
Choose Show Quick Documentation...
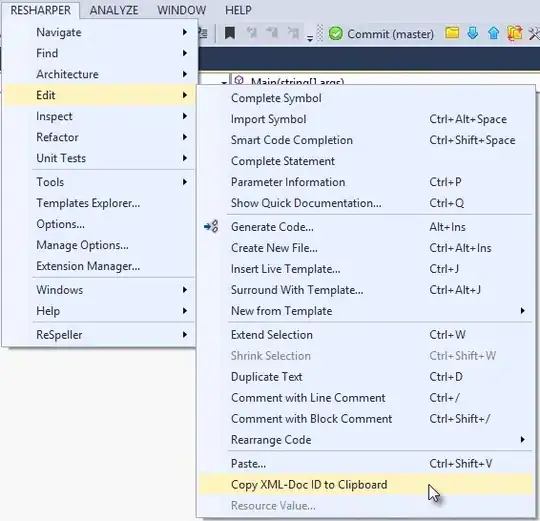click(x=366, y=203)
